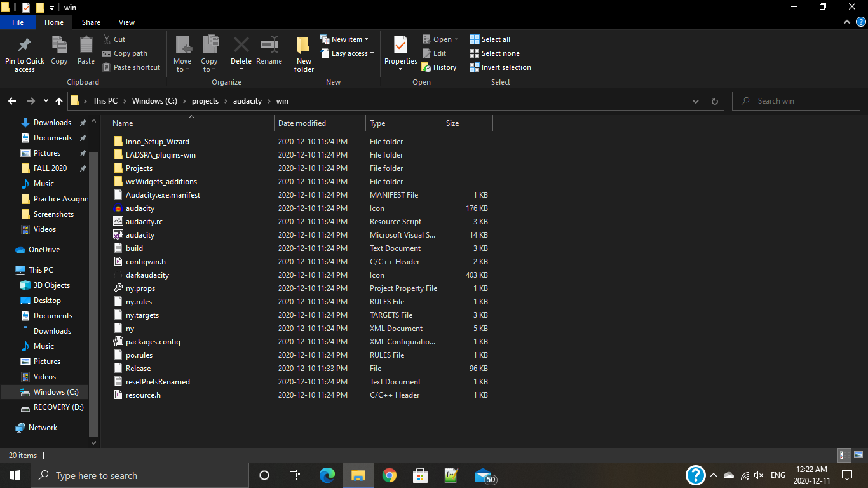Click Paste shortcut in ribbon
The height and width of the screenshot is (488, 868).
[x=131, y=67]
